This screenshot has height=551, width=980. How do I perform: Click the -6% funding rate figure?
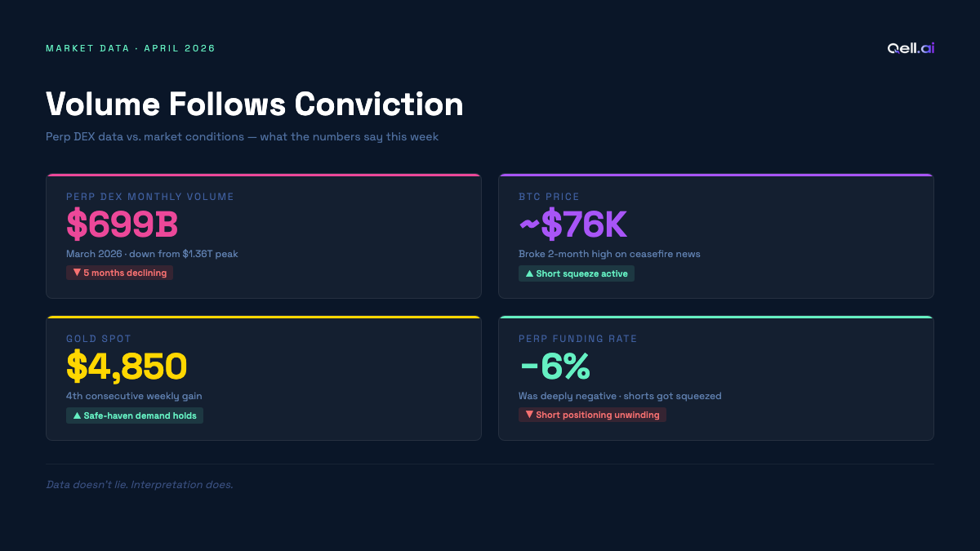click(555, 367)
